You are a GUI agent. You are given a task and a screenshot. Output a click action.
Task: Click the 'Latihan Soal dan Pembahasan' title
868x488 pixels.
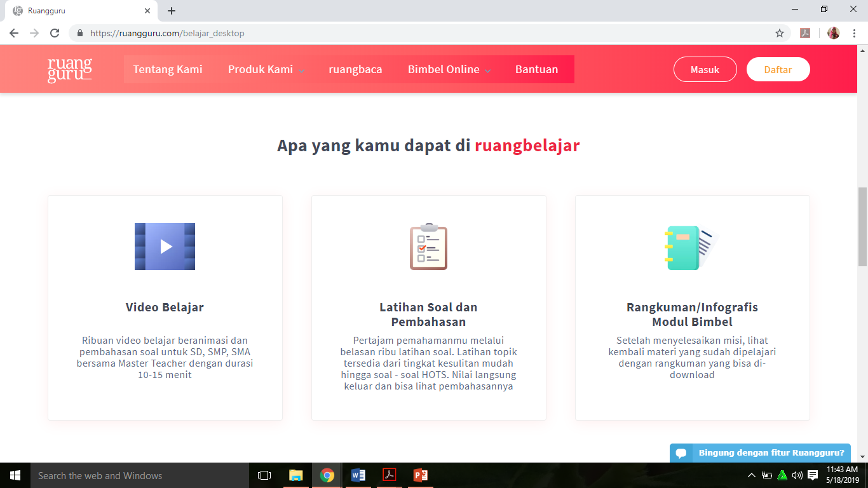(428, 315)
